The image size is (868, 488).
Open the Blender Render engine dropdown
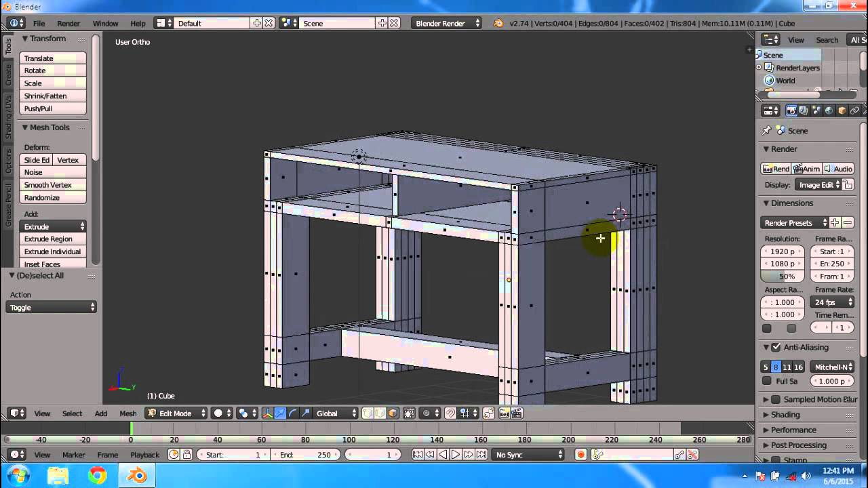click(447, 23)
